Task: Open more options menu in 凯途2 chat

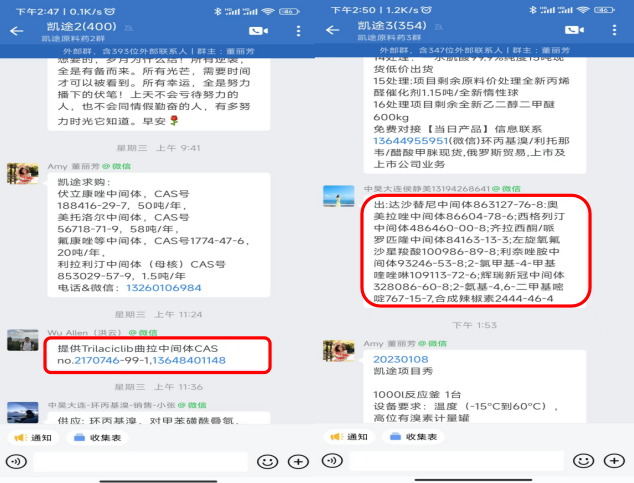Action: pyautogui.click(x=298, y=31)
